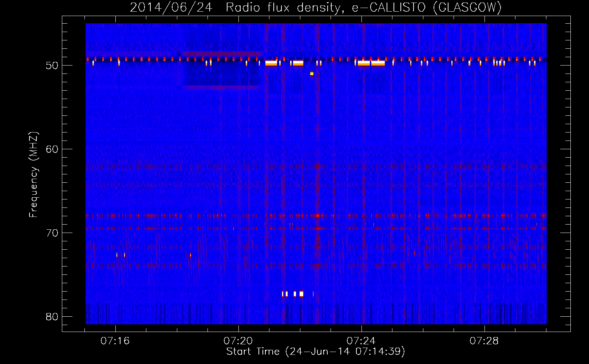Click the 07:28 time tick label

pyautogui.click(x=484, y=341)
